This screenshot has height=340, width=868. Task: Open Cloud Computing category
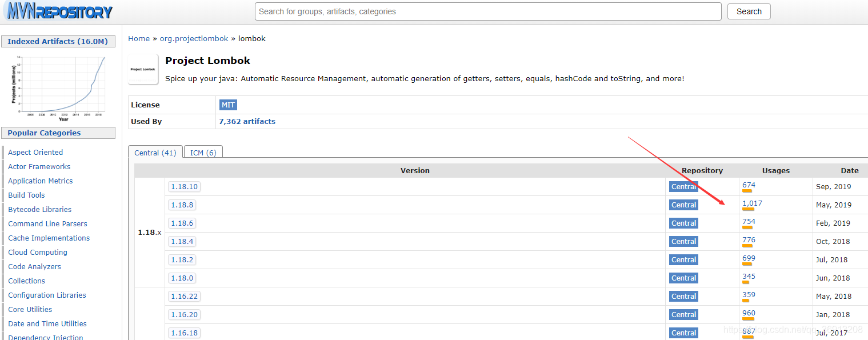click(x=38, y=252)
